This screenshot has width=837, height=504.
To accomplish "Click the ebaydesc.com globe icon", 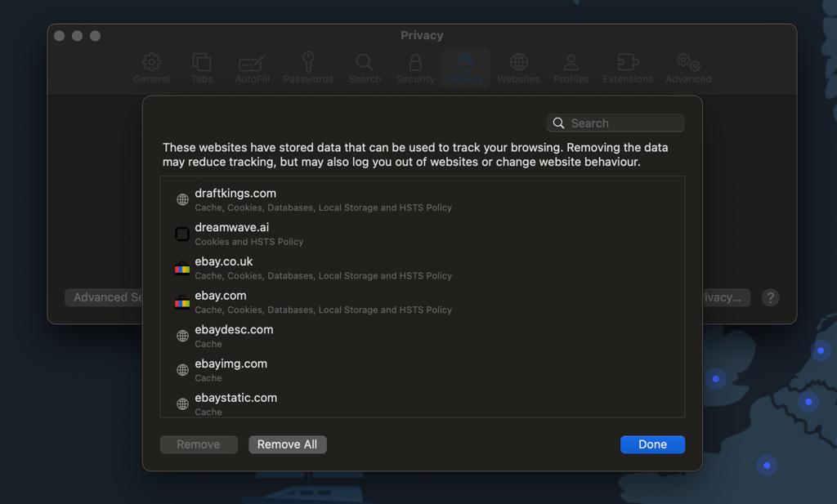I will pos(182,336).
